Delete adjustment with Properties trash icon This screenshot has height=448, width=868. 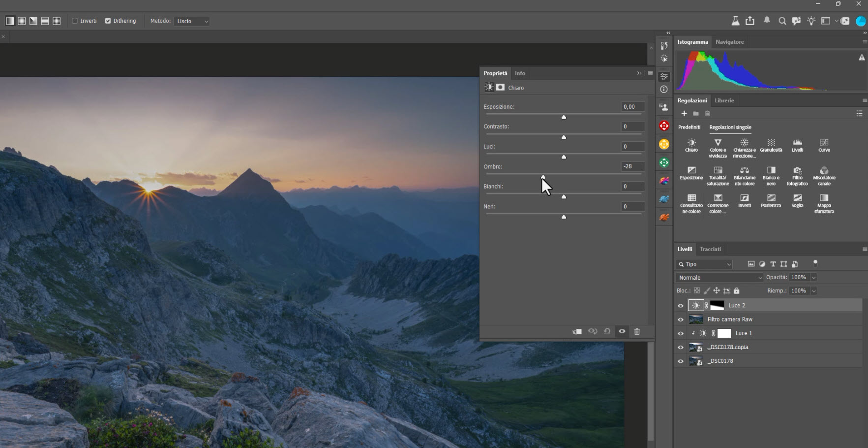pos(637,331)
